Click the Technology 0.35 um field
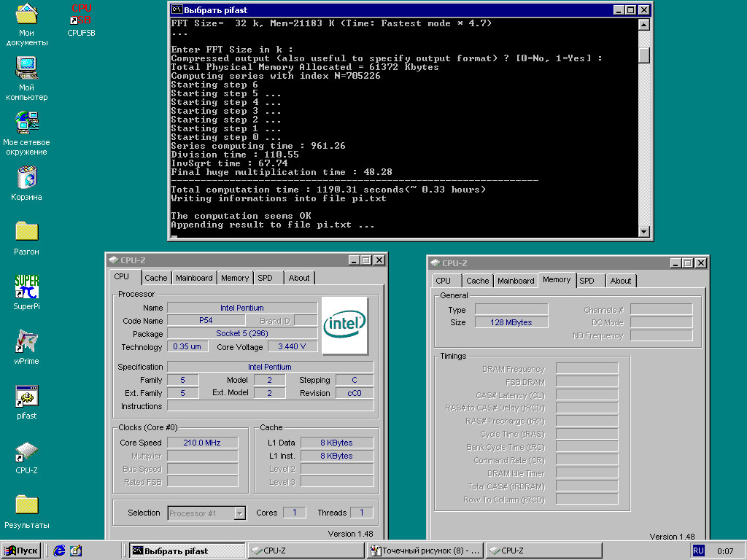 pyautogui.click(x=187, y=346)
